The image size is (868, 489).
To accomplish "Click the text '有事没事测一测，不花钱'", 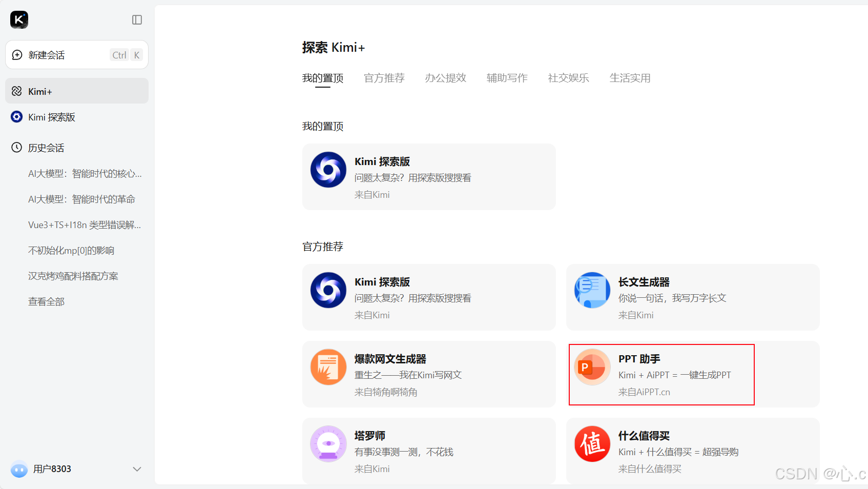I will [404, 452].
